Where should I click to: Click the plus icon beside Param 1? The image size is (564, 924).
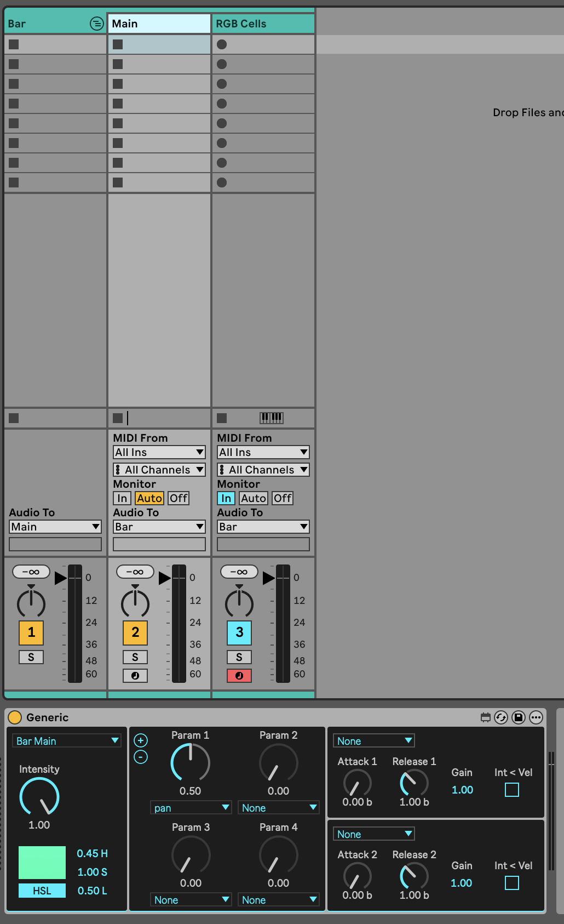click(x=141, y=740)
